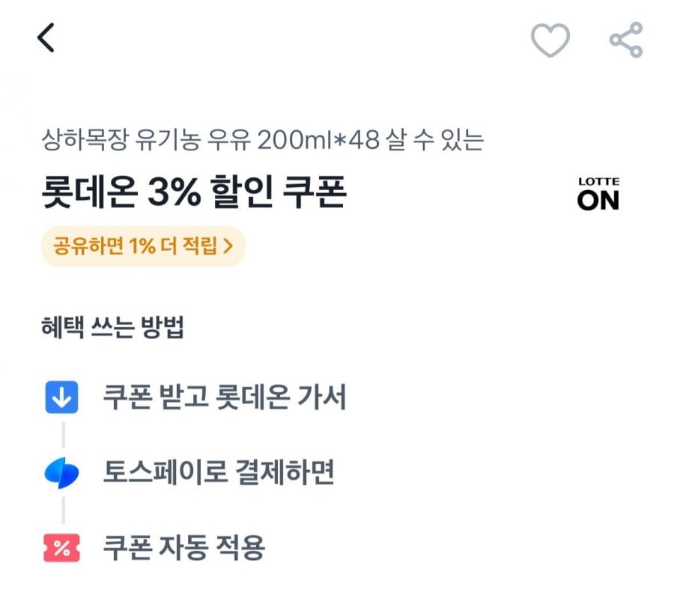Image resolution: width=674 pixels, height=616 pixels.
Task: Tap the red percent coupon icon
Action: 61,549
